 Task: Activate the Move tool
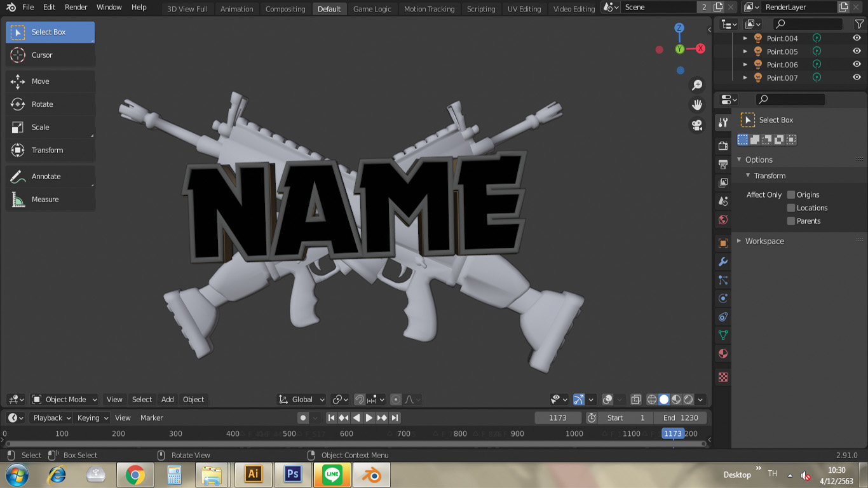[41, 81]
